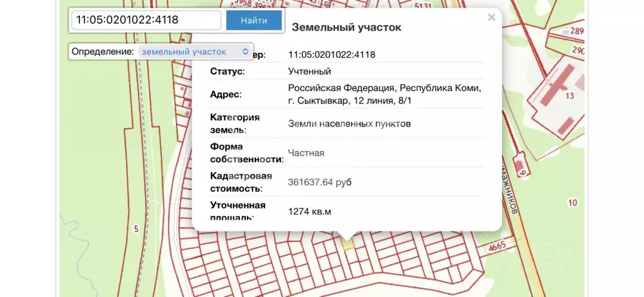This screenshot has width=644, height=297.
Task: Click the Адрес label
Action: 226,94
